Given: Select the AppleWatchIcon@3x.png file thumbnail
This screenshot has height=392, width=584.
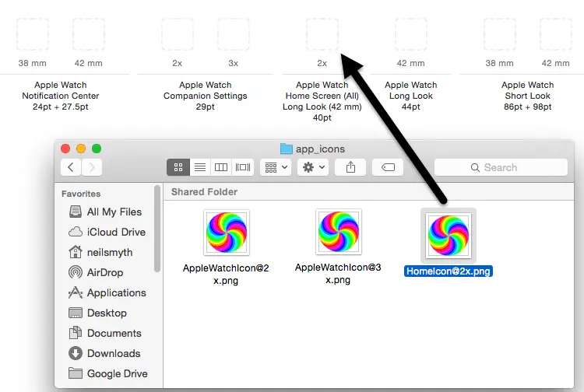Looking at the screenshot, I should click(339, 232).
